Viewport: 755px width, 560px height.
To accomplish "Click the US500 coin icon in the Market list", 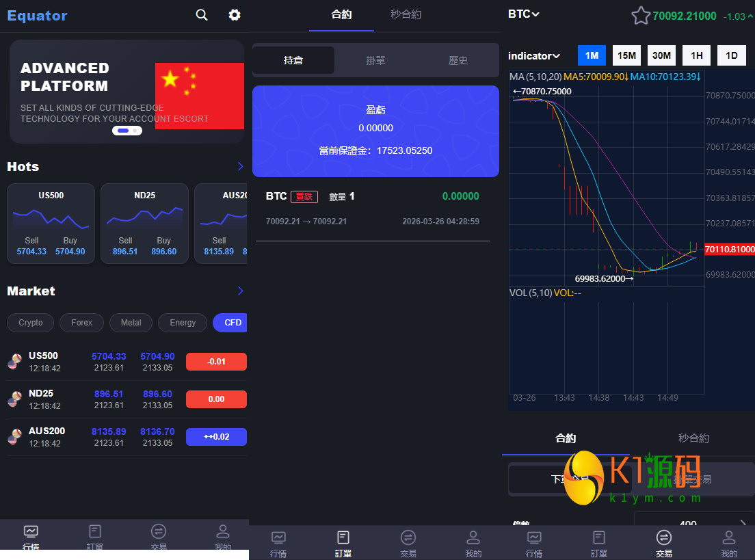I will click(x=15, y=361).
